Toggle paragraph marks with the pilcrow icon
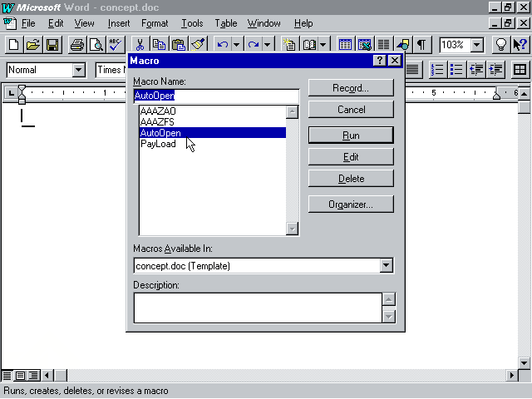Viewport: 532px width, 399px height. 421,45
